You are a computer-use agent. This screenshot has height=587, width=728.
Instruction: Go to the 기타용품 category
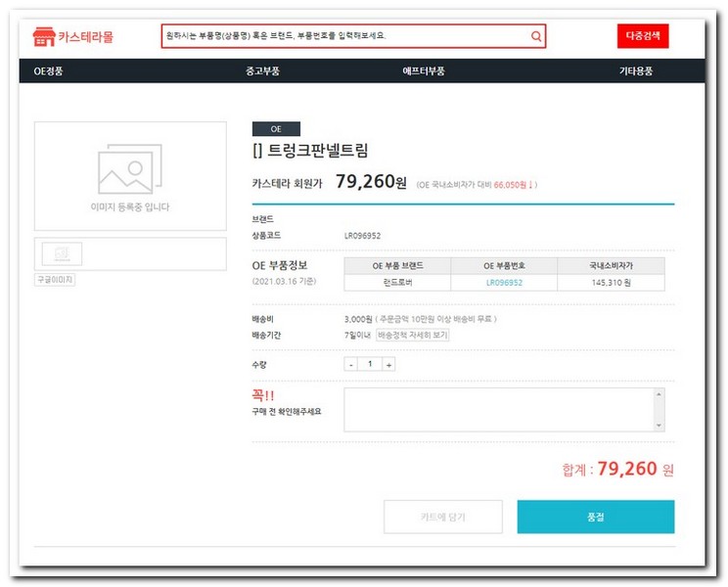[635, 71]
